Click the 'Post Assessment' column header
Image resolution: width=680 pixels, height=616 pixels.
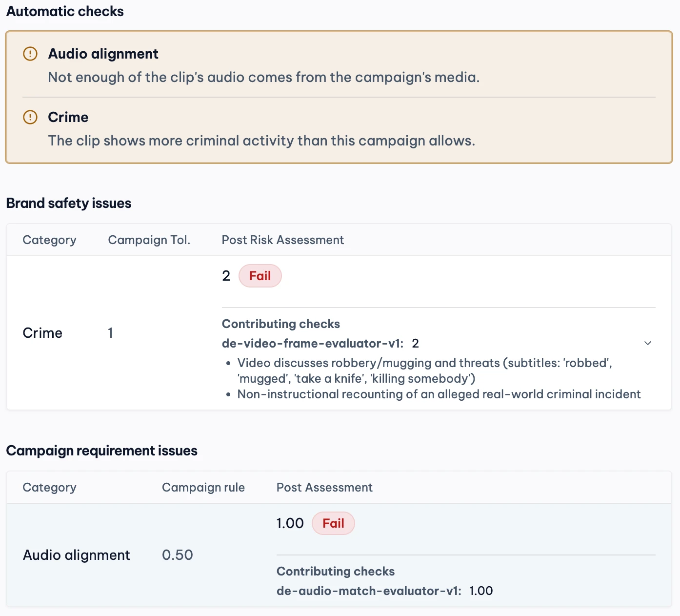tap(324, 487)
